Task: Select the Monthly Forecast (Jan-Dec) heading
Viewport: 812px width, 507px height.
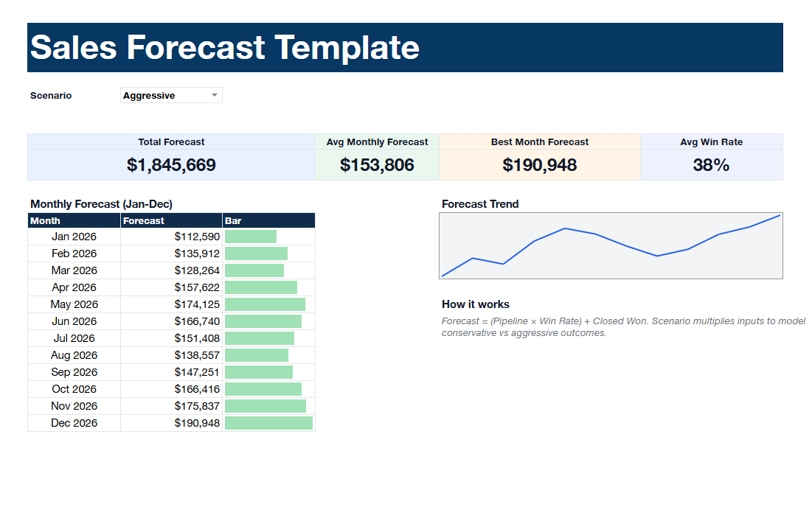Action: 101,204
